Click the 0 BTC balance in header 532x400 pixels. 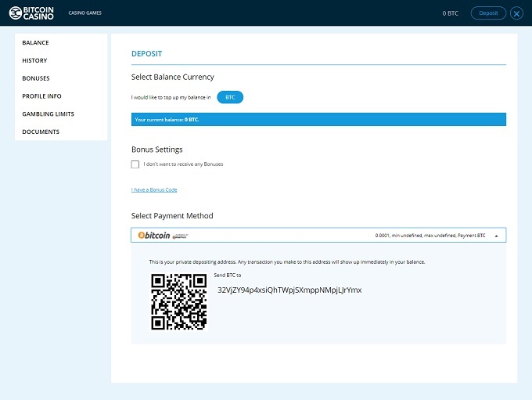click(450, 13)
